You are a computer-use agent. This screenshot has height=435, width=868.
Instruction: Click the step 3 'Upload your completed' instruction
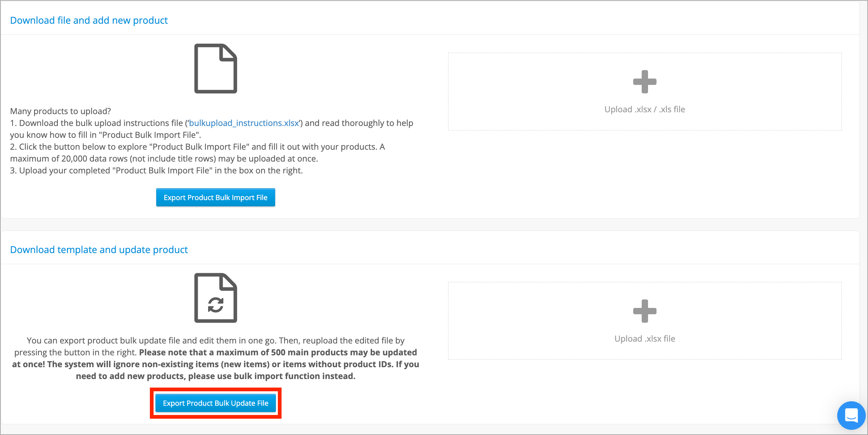pos(157,170)
